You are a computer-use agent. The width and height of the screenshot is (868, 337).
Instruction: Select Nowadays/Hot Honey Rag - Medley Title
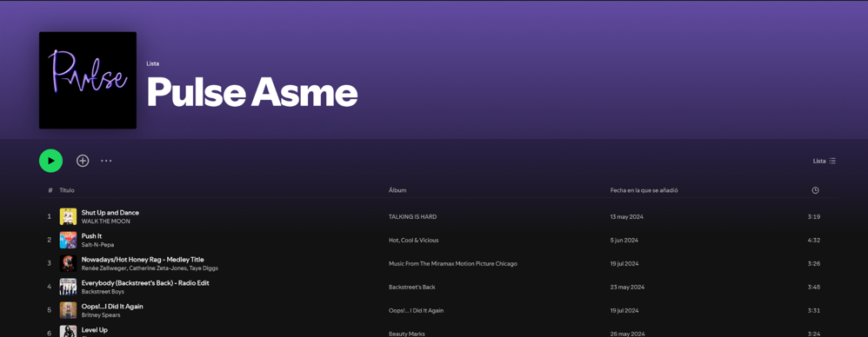click(x=143, y=260)
